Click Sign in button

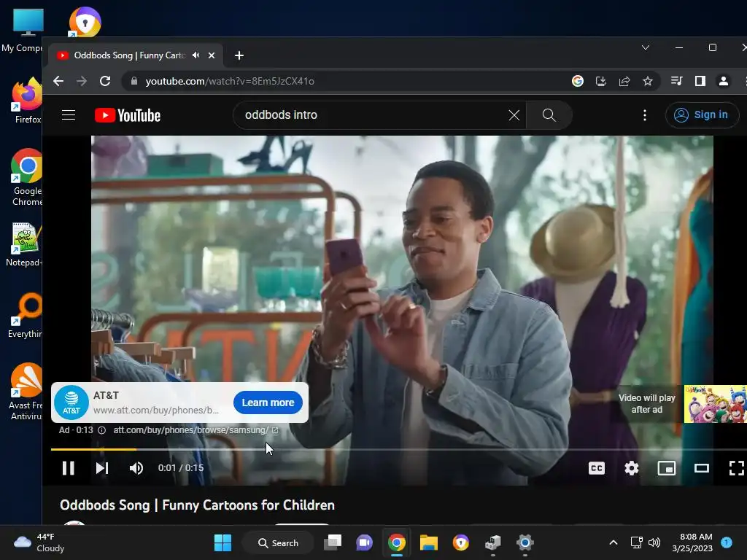(x=703, y=114)
